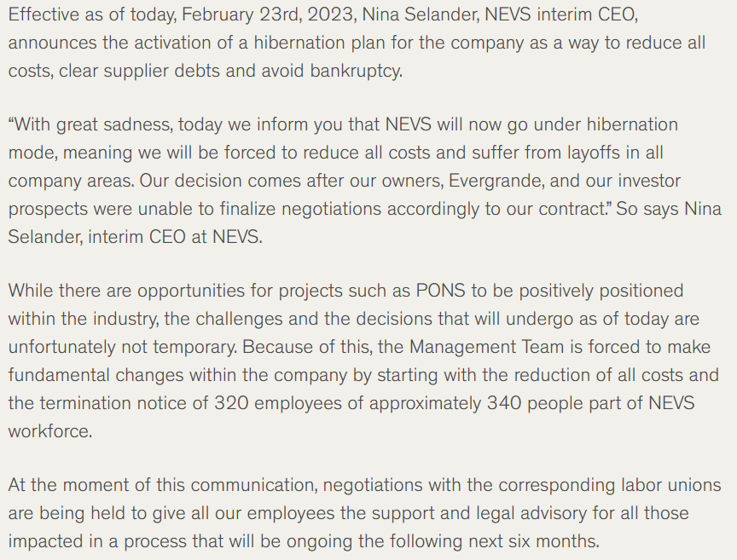The height and width of the screenshot is (560, 737).
Task: Click the words 'Management Team'
Action: [486, 347]
